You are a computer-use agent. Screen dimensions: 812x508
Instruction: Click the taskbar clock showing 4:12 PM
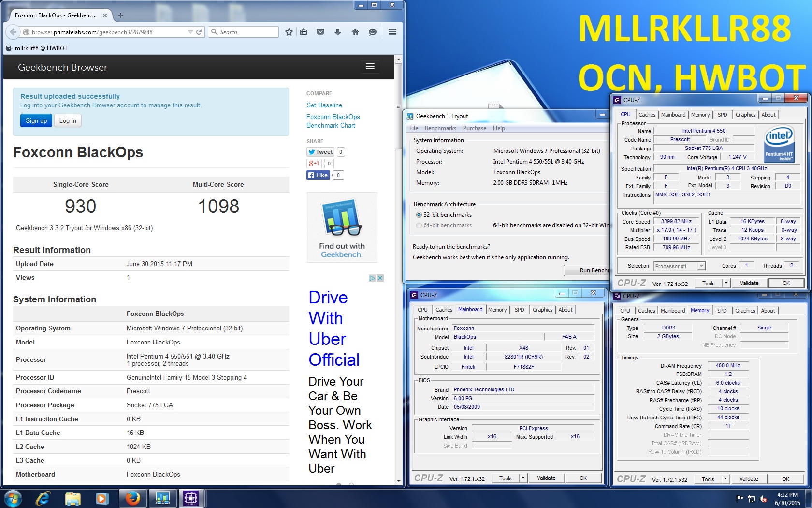tap(787, 499)
